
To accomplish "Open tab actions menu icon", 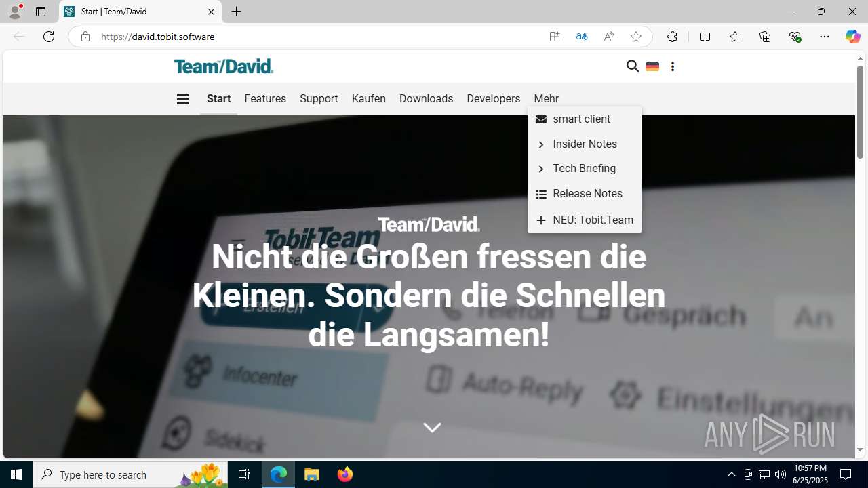I will [x=41, y=12].
